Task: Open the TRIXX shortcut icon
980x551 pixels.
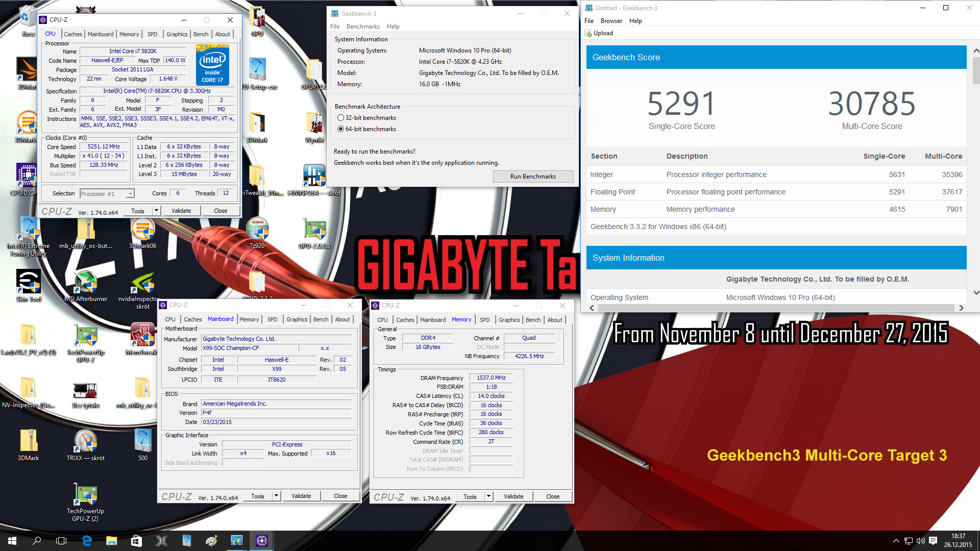Action: pos(86,441)
